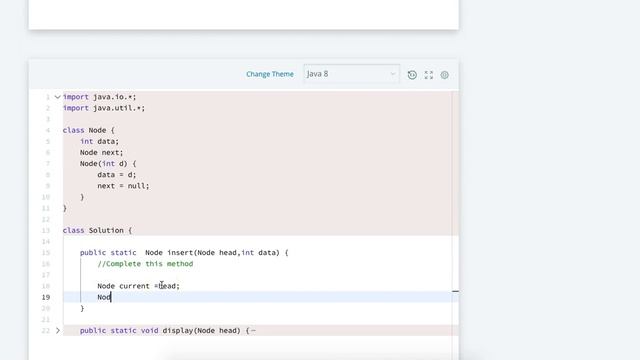Click the reset code history icon
The height and width of the screenshot is (360, 640).
click(412, 75)
